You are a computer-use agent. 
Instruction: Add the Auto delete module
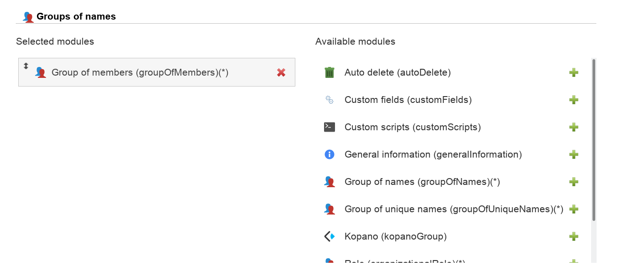pos(574,72)
